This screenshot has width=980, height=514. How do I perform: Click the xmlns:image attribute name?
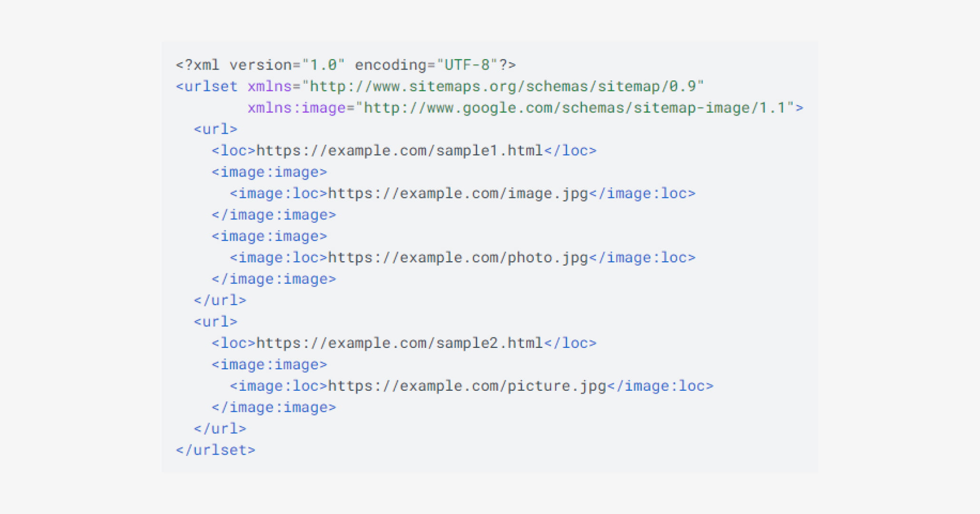coord(296,108)
